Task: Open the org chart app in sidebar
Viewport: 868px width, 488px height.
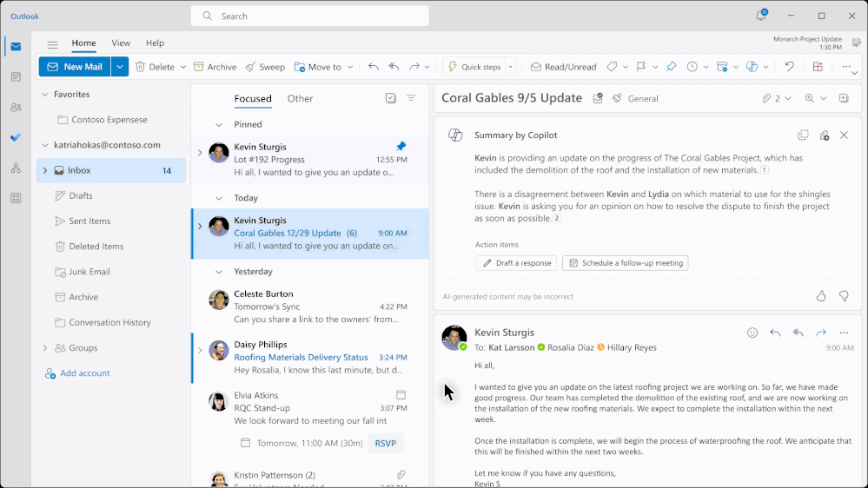Action: pyautogui.click(x=16, y=168)
